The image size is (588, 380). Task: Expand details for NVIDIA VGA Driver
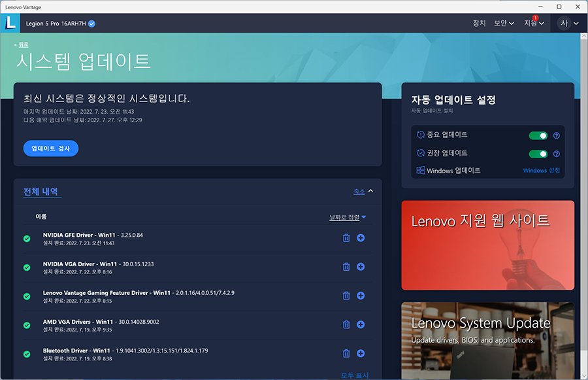[x=361, y=267]
